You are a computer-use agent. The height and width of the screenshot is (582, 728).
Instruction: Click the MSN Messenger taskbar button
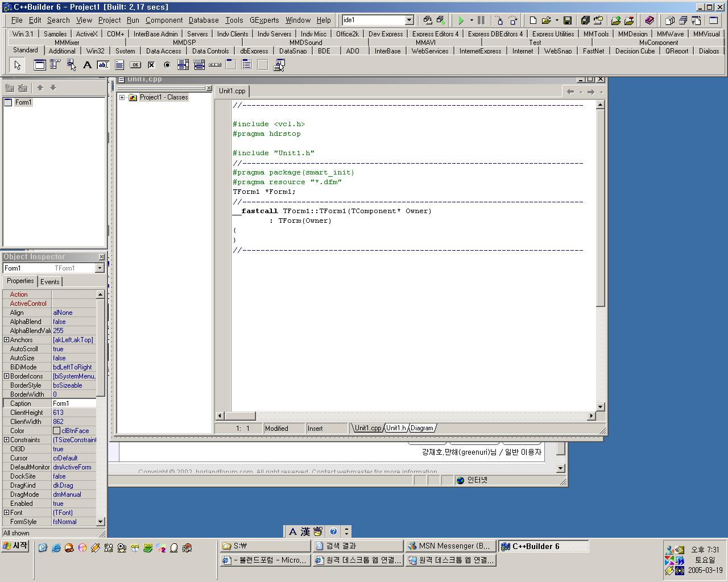tap(449, 546)
